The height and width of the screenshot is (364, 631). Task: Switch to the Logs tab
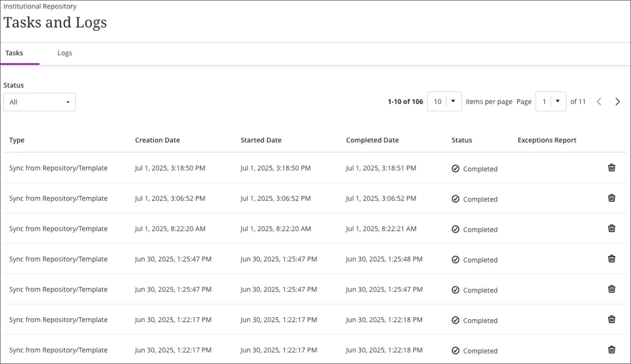(65, 53)
